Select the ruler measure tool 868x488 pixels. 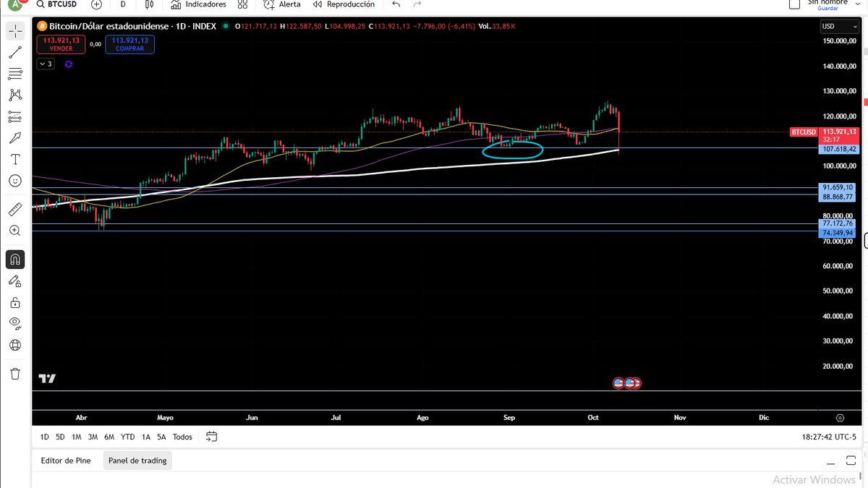[x=15, y=210]
